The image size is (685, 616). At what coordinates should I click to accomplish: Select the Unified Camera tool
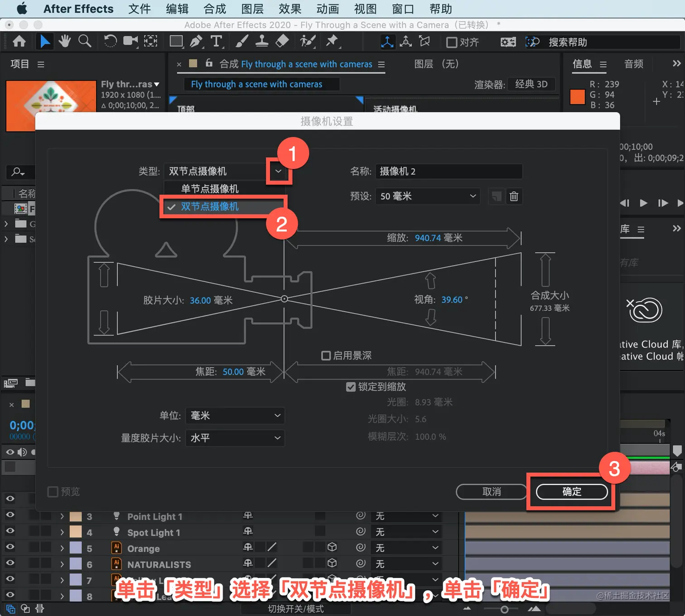coord(130,41)
